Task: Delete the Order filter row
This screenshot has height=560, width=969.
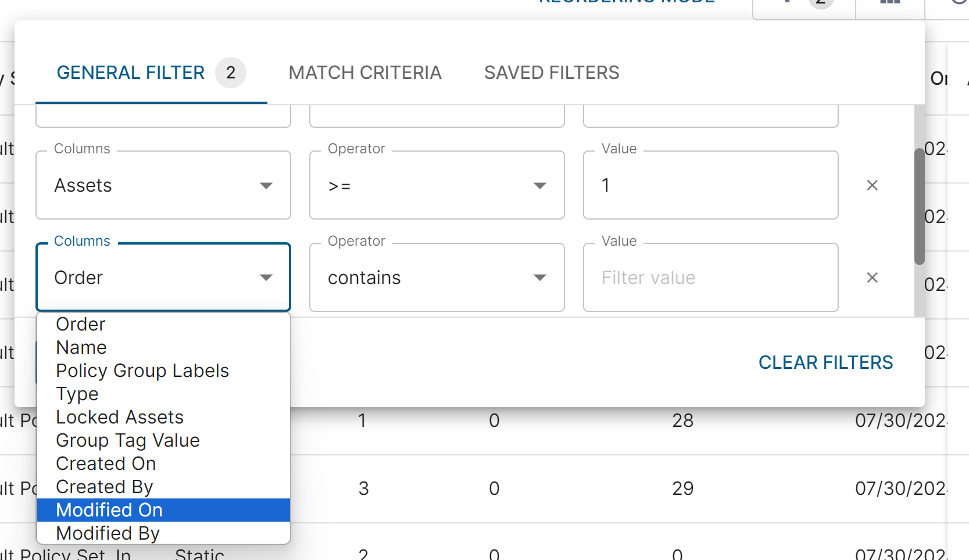Action: 872,278
